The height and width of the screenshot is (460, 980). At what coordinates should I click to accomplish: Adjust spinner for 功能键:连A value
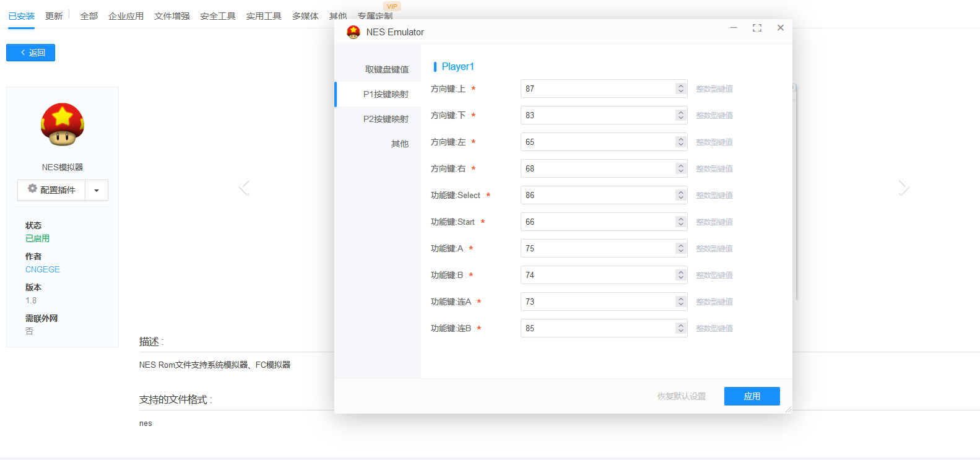coord(681,302)
